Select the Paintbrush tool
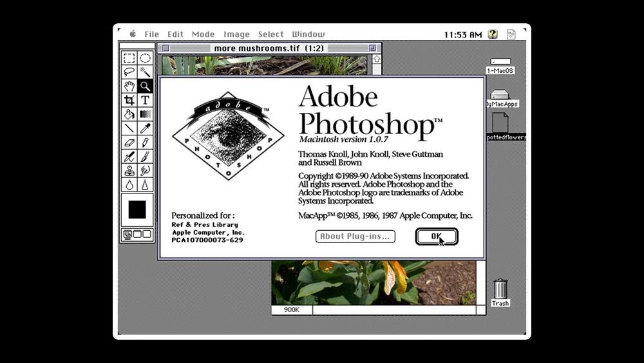 (x=145, y=156)
